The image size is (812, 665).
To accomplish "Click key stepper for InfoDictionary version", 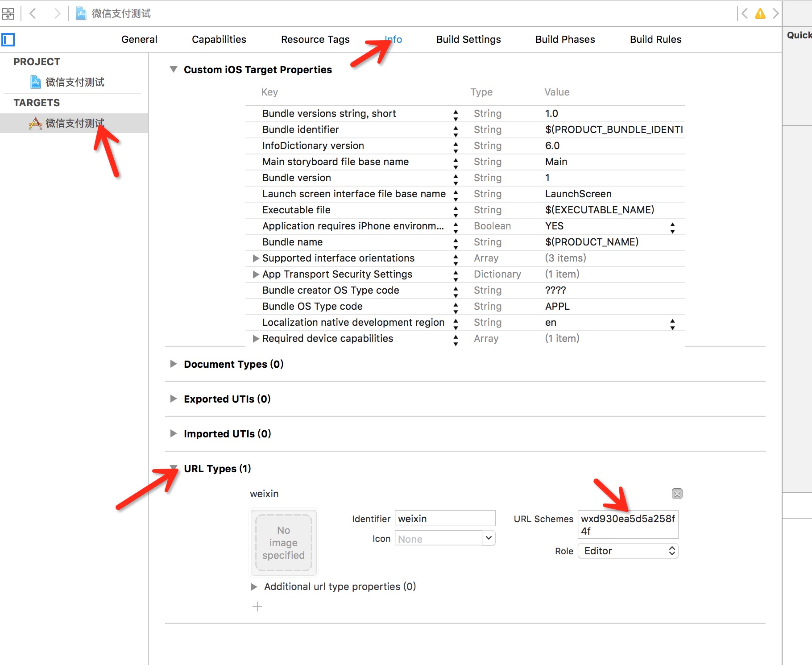I will [456, 147].
